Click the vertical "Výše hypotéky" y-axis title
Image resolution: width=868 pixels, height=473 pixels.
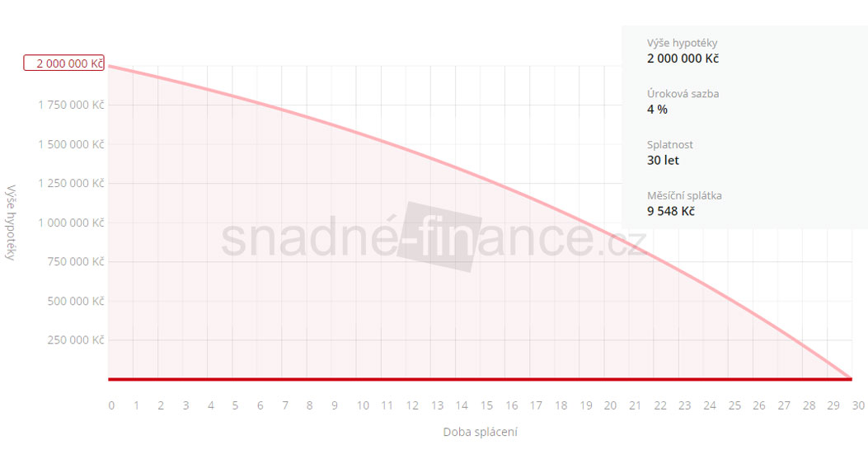click(x=12, y=222)
